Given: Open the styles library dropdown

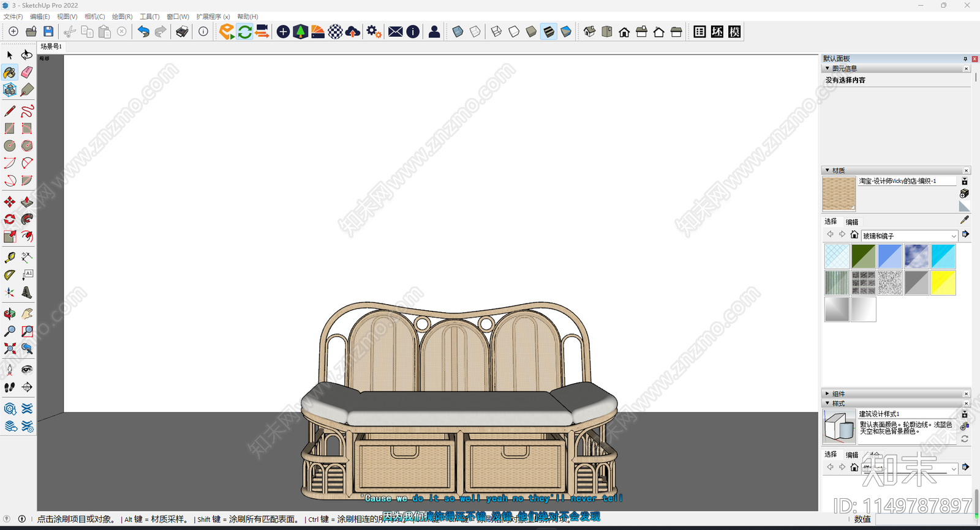Looking at the screenshot, I should point(910,468).
